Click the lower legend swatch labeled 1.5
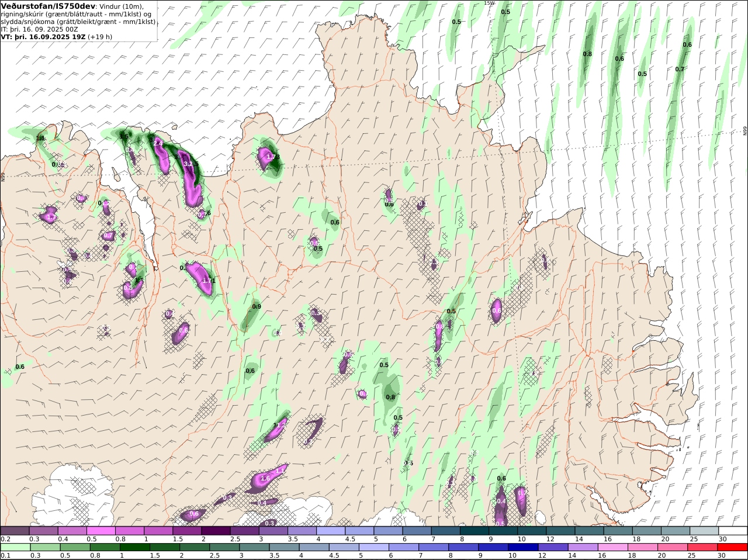Screen dimensions: 748x560 click(x=164, y=547)
